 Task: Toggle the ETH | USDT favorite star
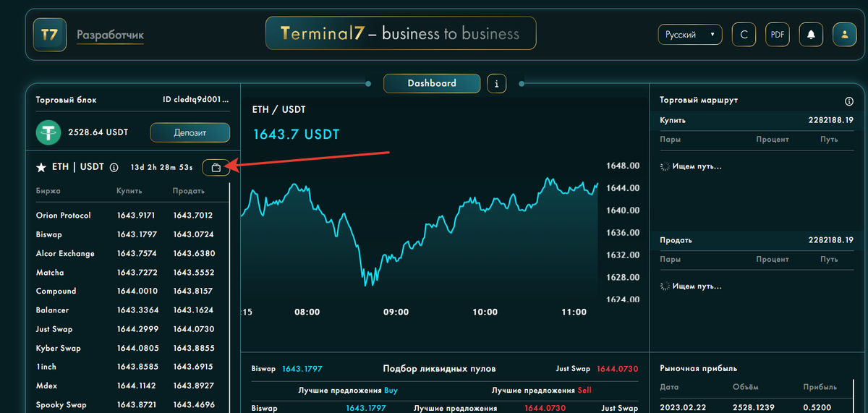(41, 167)
